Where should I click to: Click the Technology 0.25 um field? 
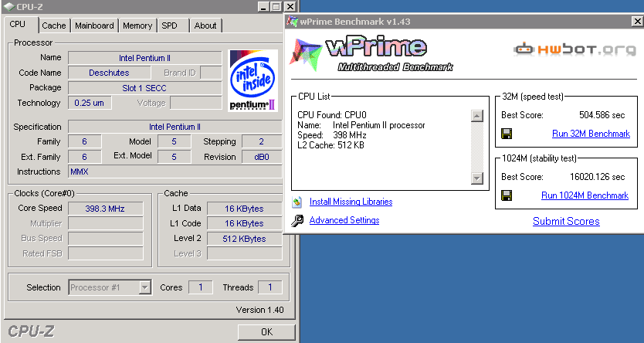pos(90,103)
